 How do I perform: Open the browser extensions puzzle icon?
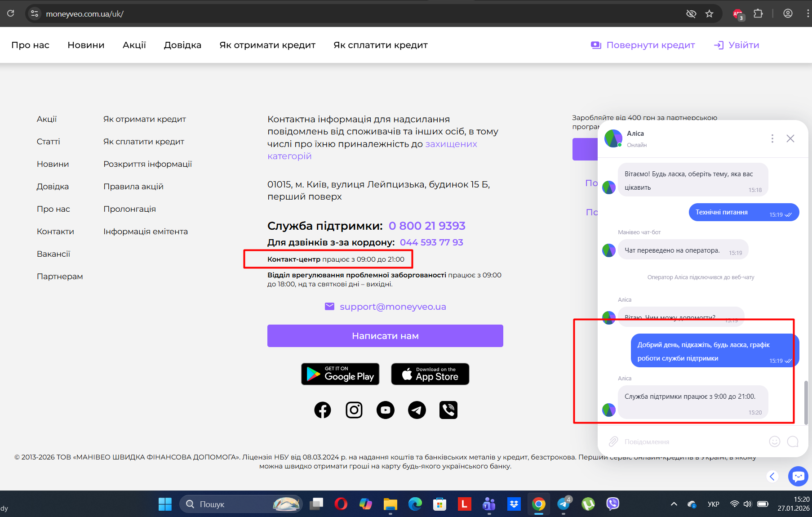[759, 13]
